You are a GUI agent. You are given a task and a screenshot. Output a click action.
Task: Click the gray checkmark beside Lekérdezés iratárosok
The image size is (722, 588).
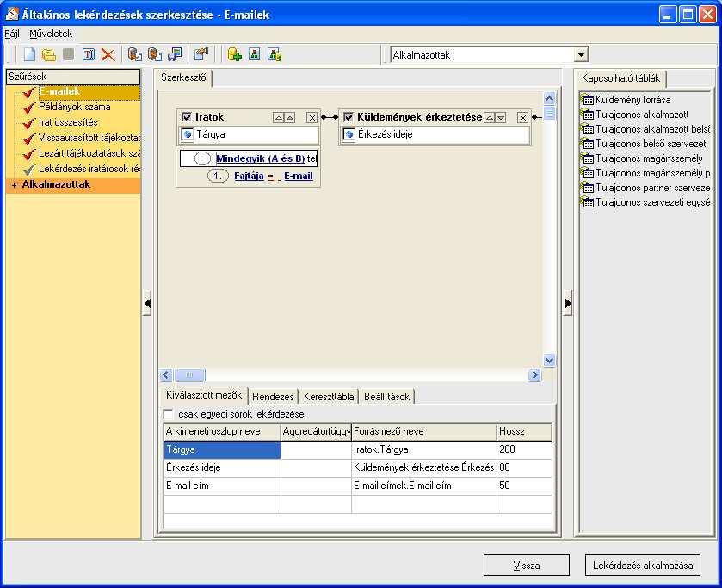pos(29,170)
